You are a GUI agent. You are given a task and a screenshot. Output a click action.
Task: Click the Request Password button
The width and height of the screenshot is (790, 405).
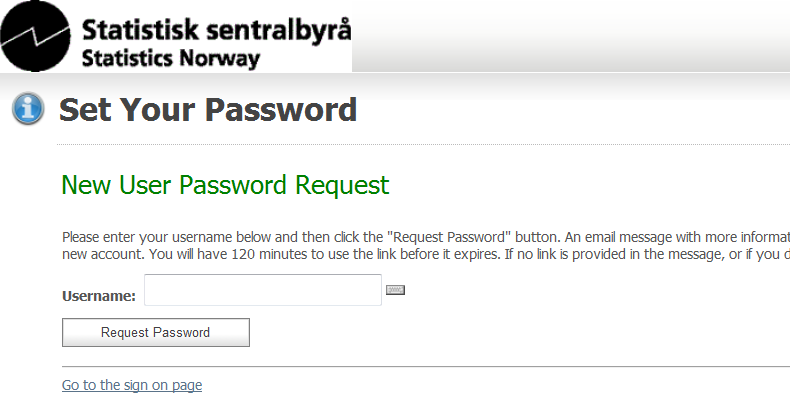[x=156, y=332]
